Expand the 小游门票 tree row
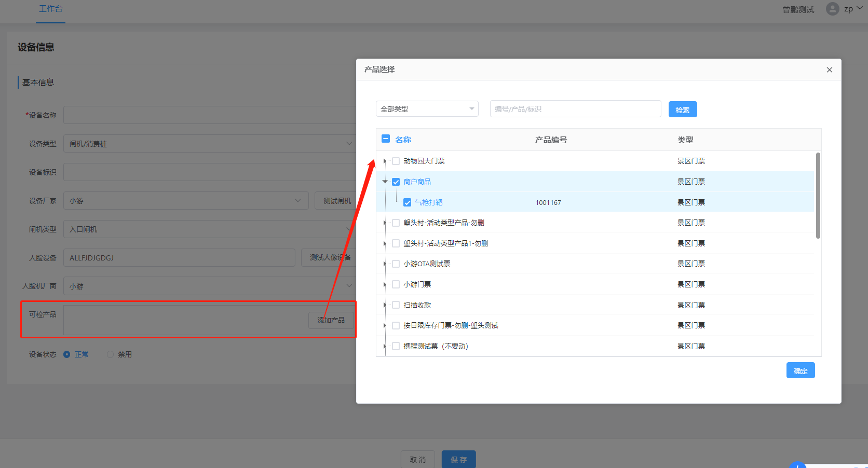 [x=385, y=284]
